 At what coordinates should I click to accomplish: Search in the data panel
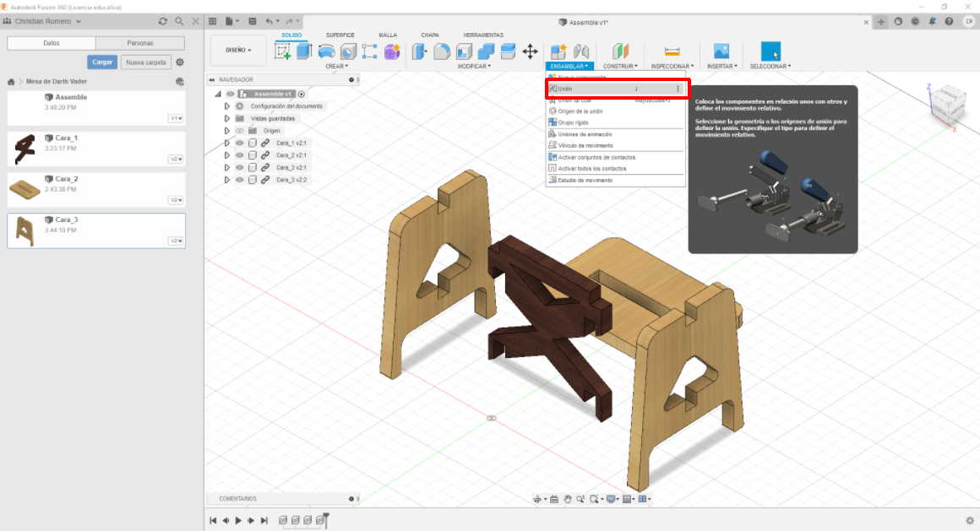coord(179,21)
